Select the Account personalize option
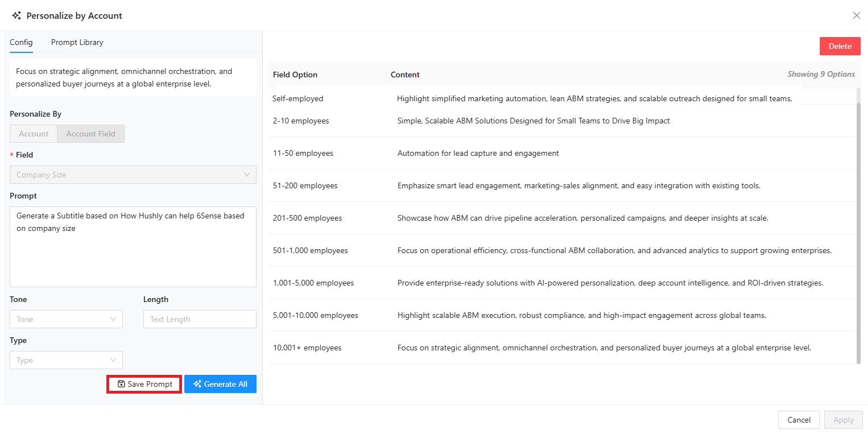The image size is (868, 434). (x=34, y=134)
